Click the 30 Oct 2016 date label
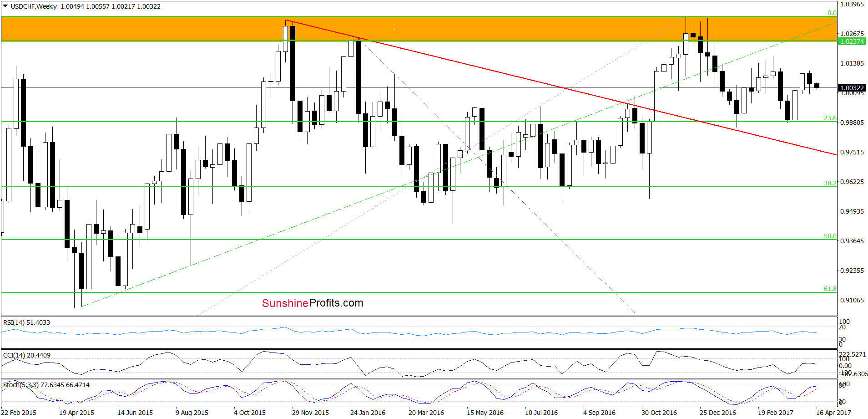Image resolution: width=868 pixels, height=419 pixels. click(659, 413)
